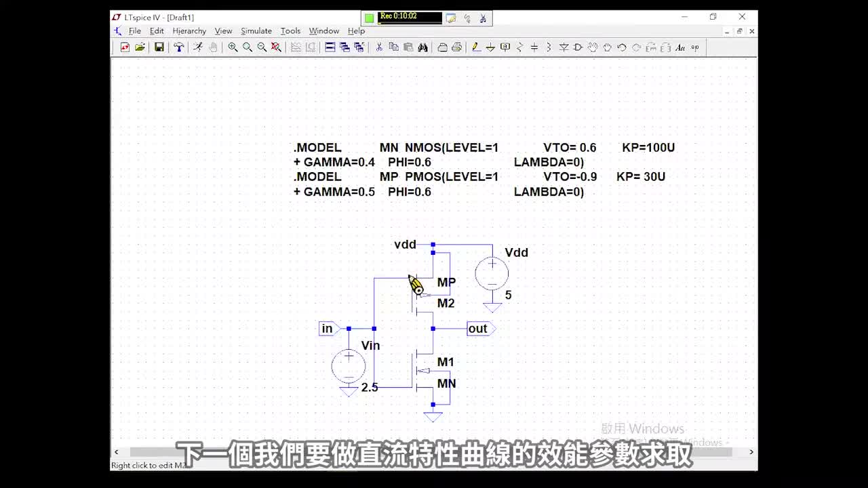Zoom out with the magnifier-minus icon
868x488 pixels.
pos(262,47)
